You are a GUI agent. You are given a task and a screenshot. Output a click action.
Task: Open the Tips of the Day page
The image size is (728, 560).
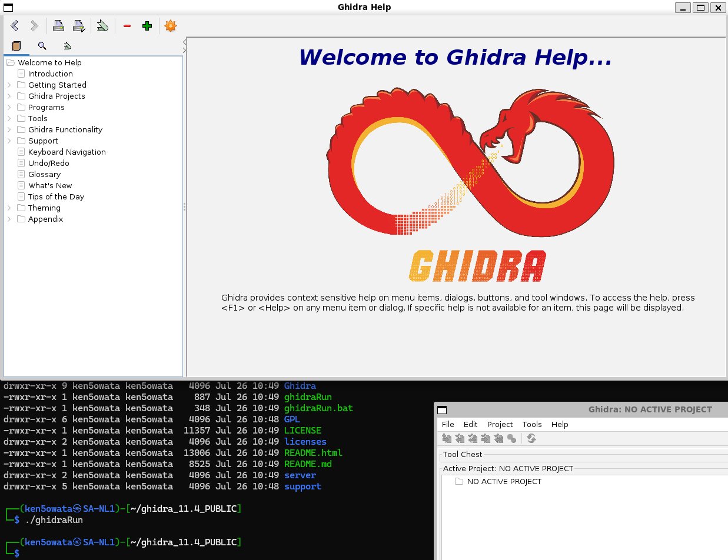coord(56,196)
